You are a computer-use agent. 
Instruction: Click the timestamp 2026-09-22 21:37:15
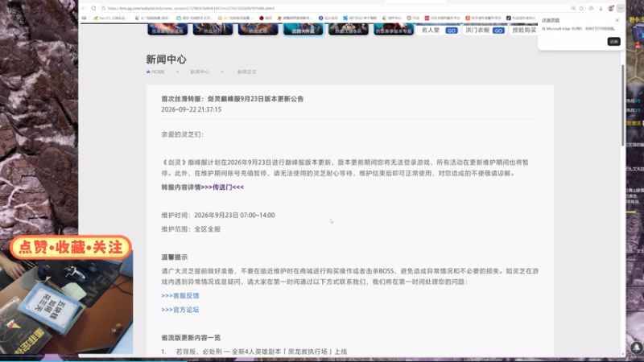(x=191, y=109)
